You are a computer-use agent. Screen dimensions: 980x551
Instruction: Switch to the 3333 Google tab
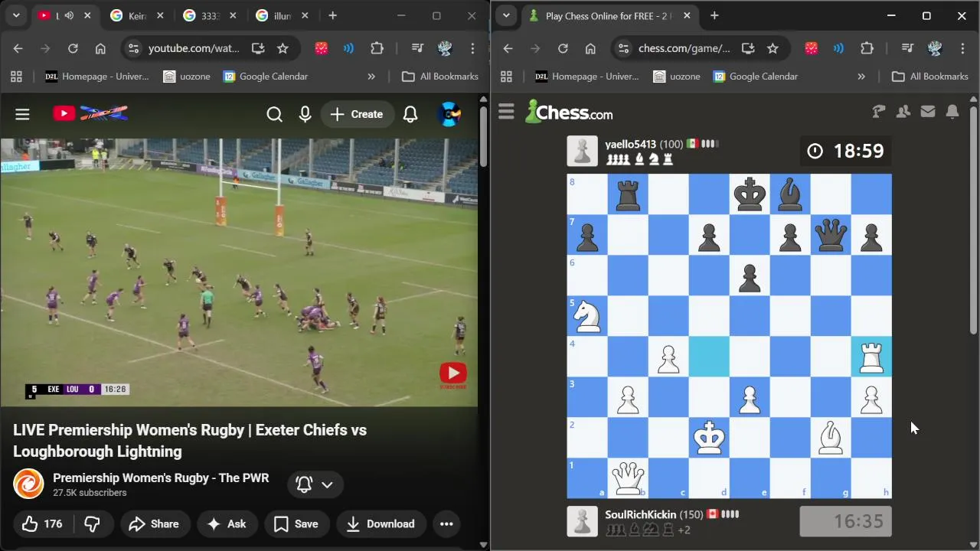point(210,15)
